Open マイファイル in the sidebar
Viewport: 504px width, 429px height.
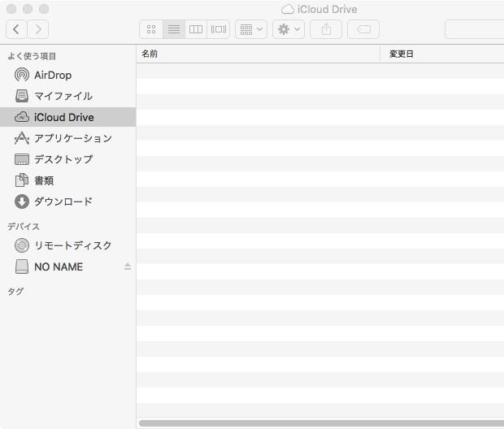(x=63, y=96)
